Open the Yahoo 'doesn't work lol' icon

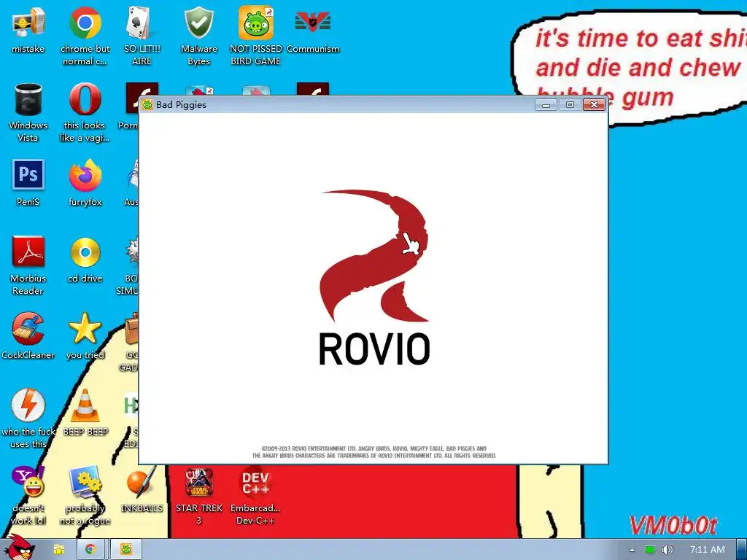click(28, 481)
